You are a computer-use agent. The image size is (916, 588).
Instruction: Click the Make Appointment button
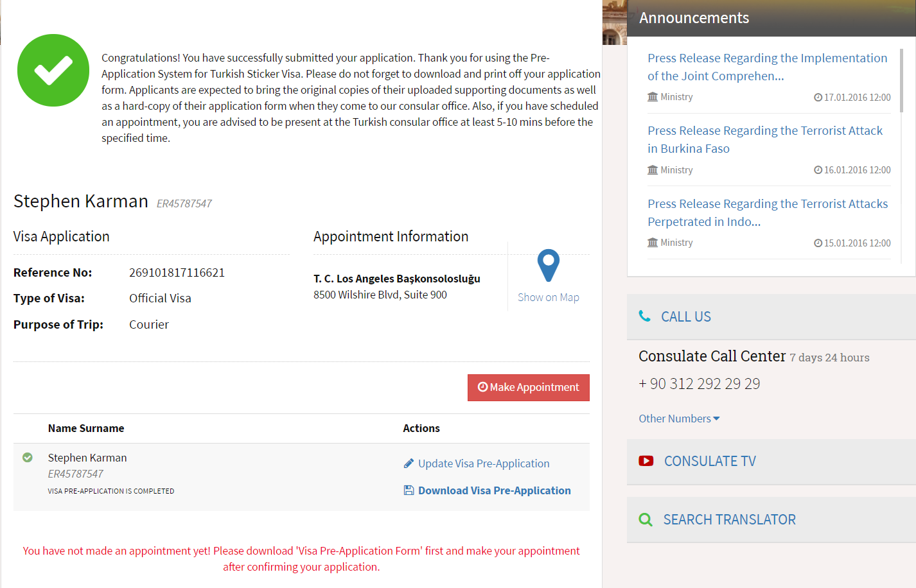[529, 388]
